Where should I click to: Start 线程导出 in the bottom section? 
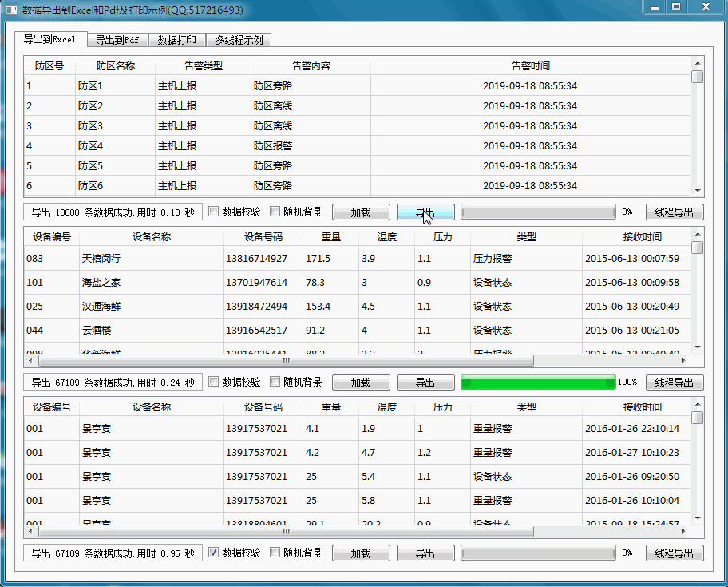point(675,552)
